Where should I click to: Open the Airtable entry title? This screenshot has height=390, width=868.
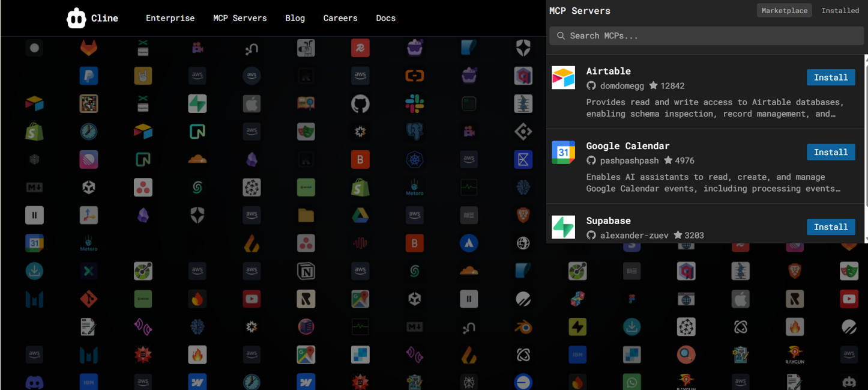(608, 71)
